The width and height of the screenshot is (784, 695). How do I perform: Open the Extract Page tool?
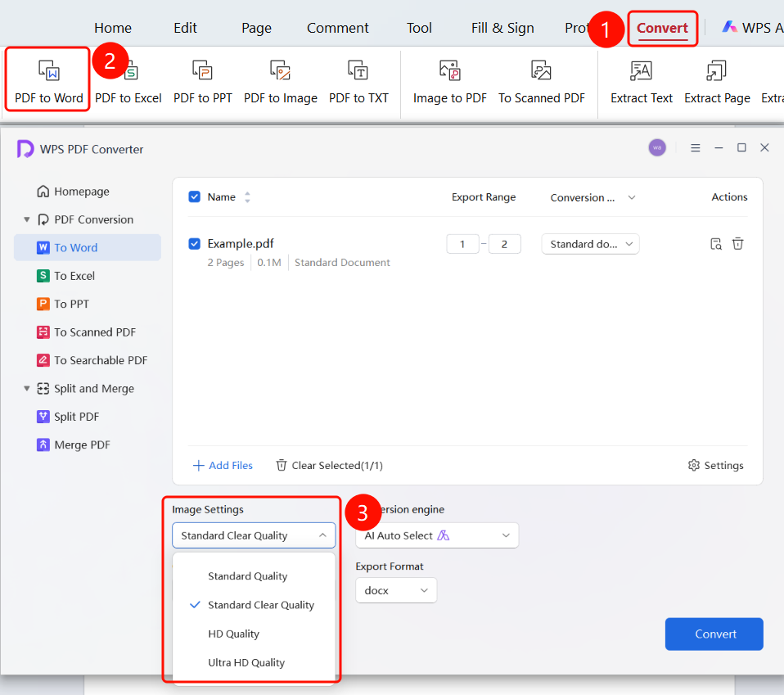coord(717,81)
